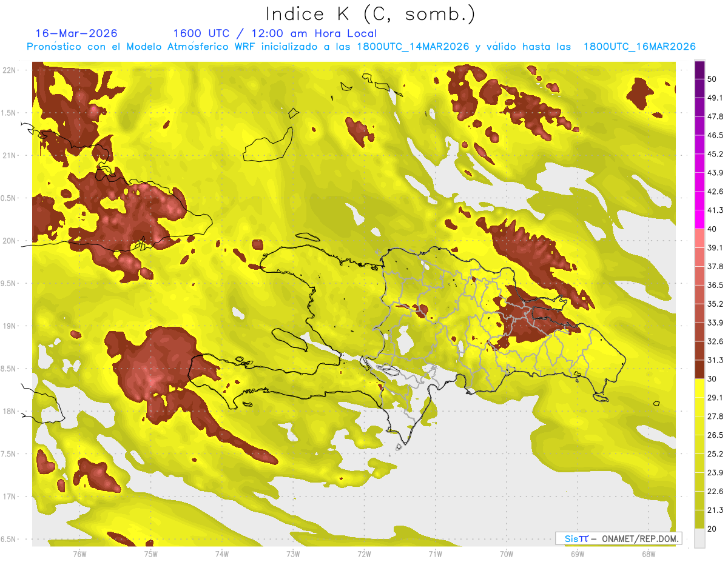This screenshot has width=728, height=562.
Task: Click the bright yellow colorbar segment between 29.1 and 30
Action: coord(700,389)
